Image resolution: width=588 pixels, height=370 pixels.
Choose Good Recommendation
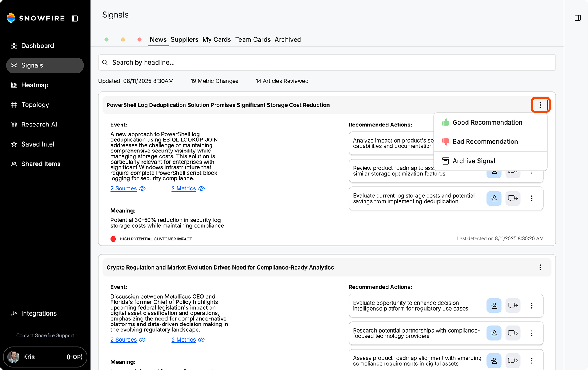(x=491, y=123)
